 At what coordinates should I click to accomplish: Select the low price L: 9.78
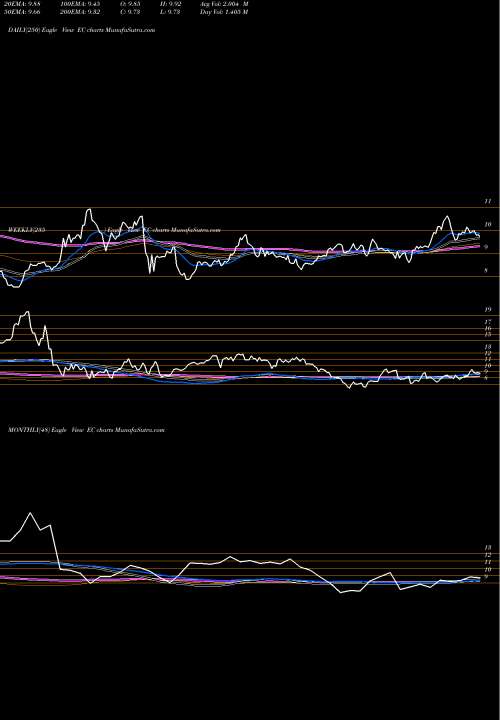[x=172, y=12]
